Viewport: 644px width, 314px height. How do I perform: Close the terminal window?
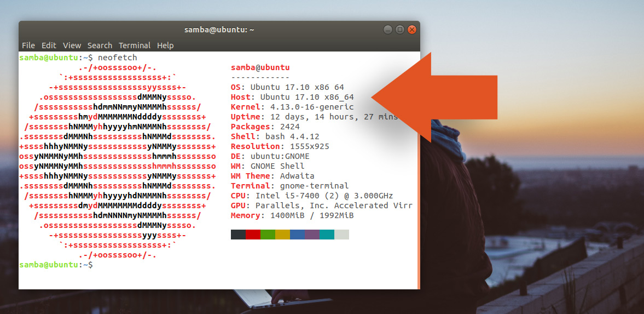(411, 30)
